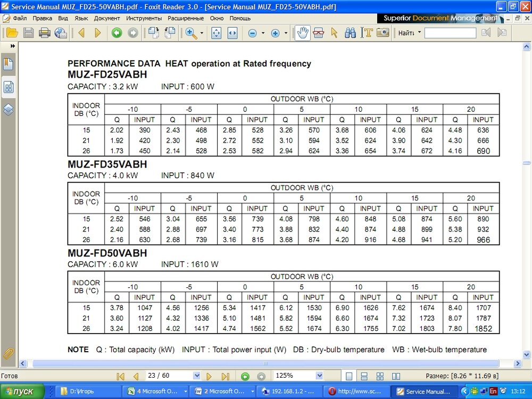Screen dimensions: 532x399
Task: Find the next match using the toolbar arrow
Action: coord(502,32)
